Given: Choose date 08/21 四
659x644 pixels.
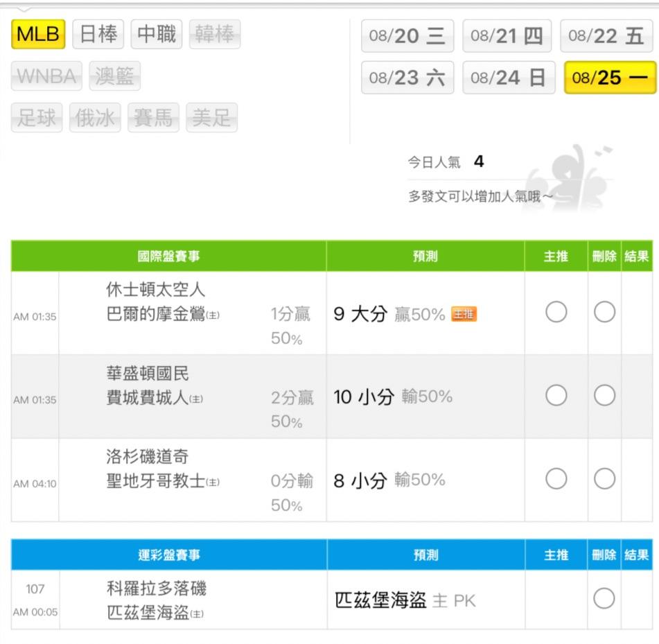Looking at the screenshot, I should 507,36.
